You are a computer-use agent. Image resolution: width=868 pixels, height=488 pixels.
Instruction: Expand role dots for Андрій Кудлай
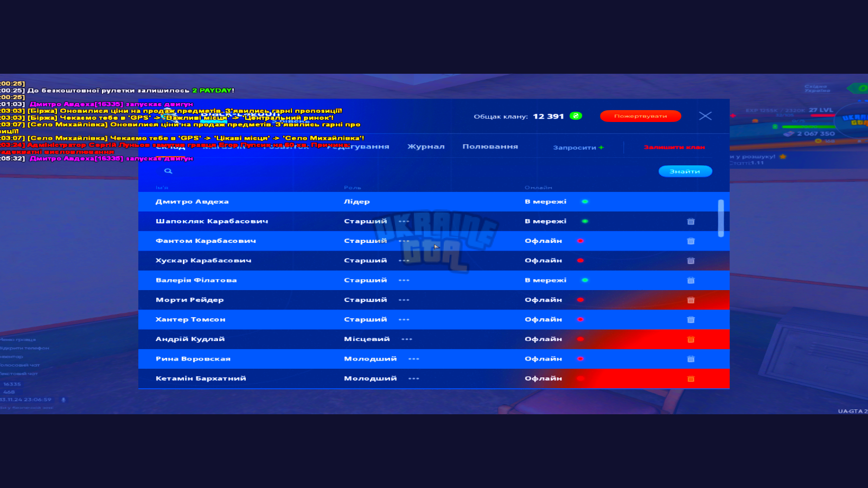(x=407, y=339)
